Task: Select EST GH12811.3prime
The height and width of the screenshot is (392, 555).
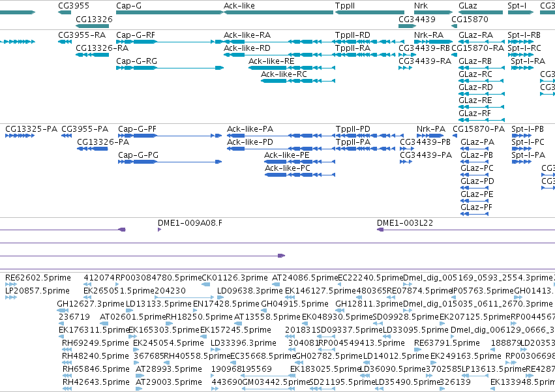Action: pos(369,304)
